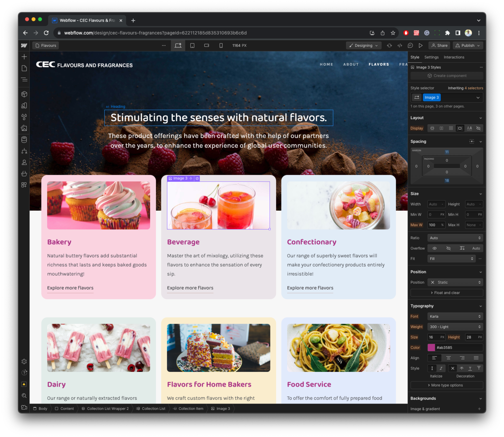Image resolution: width=504 pixels, height=437 pixels.
Task: Open the site Settings gear in sidebar
Action: (24, 361)
